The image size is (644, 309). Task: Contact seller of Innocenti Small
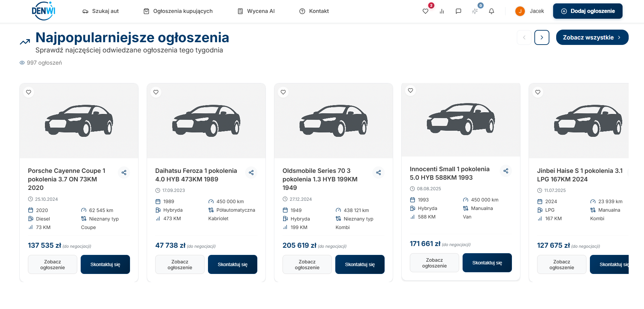click(487, 263)
